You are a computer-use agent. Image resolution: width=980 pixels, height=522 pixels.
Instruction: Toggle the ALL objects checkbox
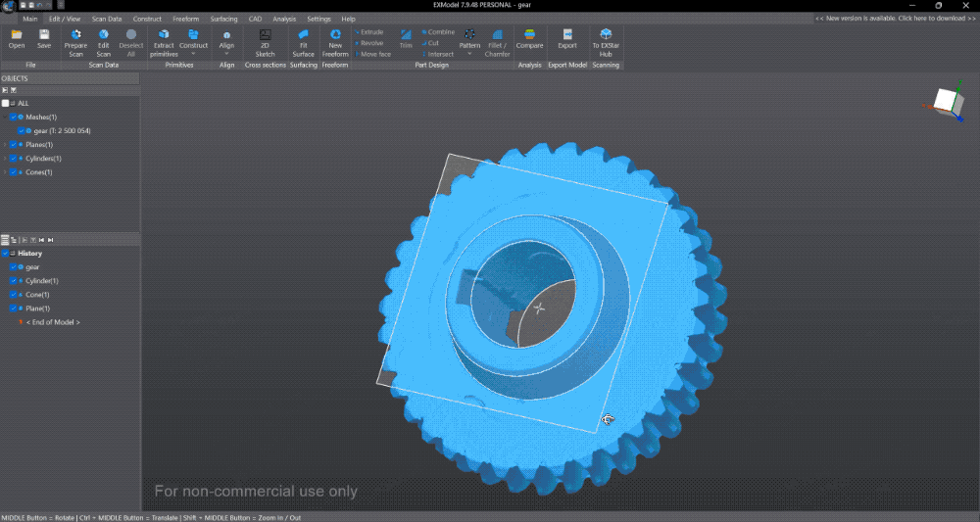6,103
